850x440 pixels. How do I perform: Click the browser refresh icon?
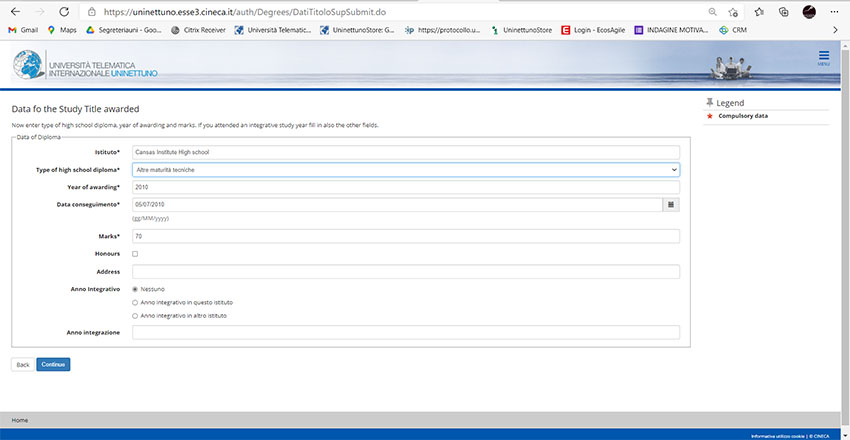(x=64, y=11)
